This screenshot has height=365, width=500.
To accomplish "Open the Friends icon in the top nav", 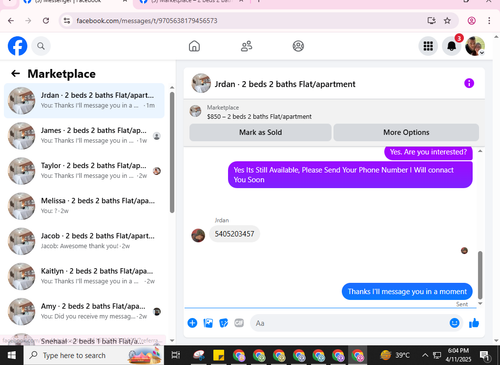I will [246, 46].
